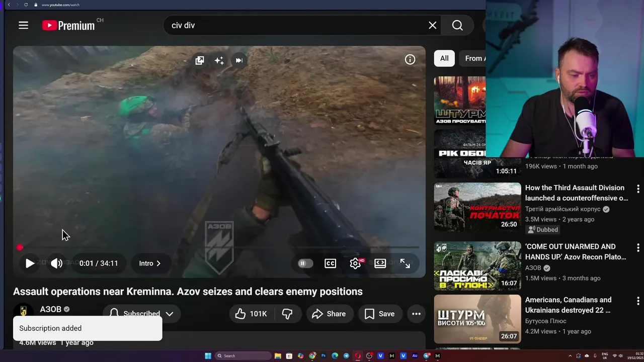Image resolution: width=644 pixels, height=362 pixels.
Task: Dislike the video
Action: (287, 314)
